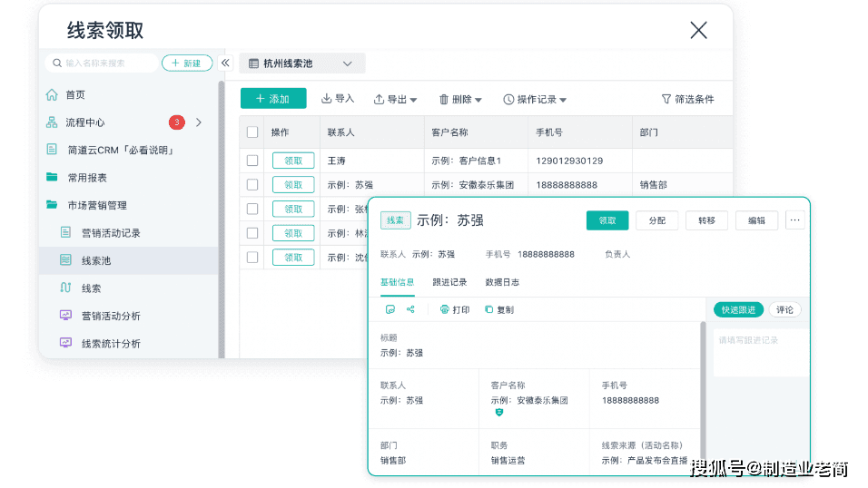868x488 pixels.
Task: Click the comment icon in the detail toolbar
Action: tap(390, 309)
